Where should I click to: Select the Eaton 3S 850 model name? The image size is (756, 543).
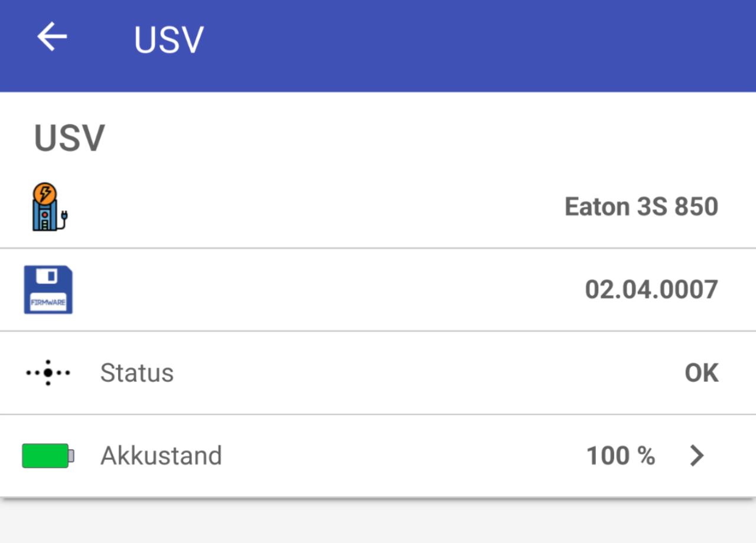[641, 207]
